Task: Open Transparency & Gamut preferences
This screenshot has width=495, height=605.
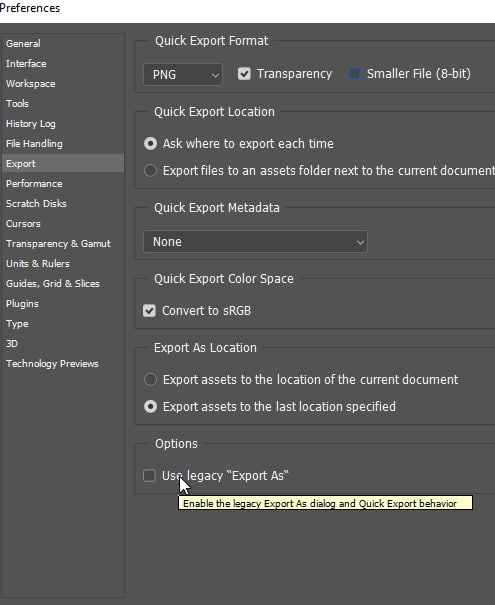Action: 58,244
